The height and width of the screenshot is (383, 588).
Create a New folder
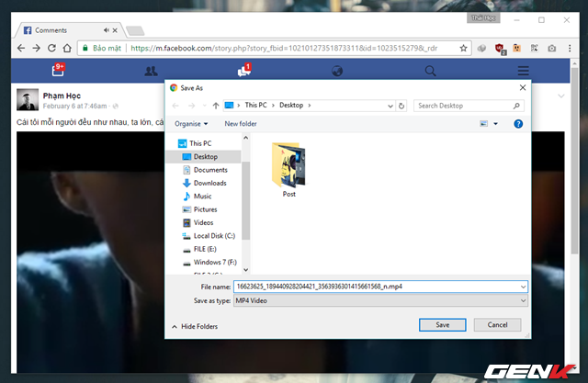(x=241, y=124)
